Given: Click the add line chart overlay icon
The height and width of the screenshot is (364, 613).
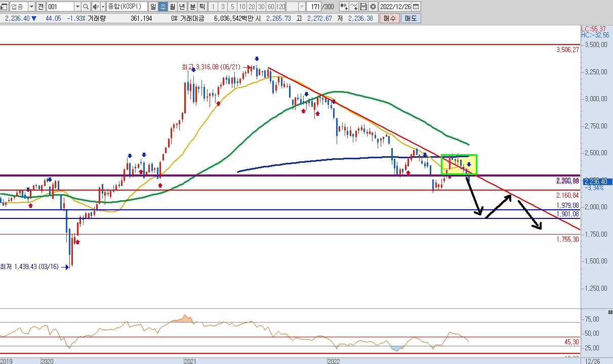Looking at the screenshot, I should coord(354,7).
